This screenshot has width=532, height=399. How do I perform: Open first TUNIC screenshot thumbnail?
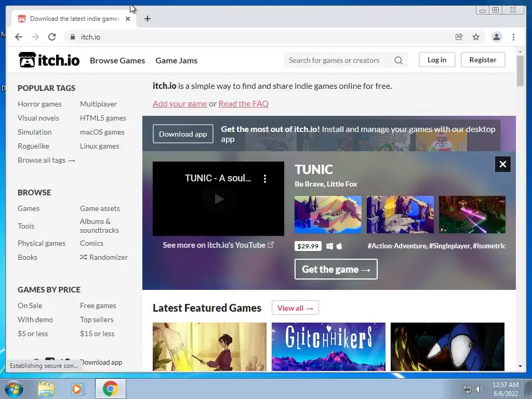click(328, 215)
